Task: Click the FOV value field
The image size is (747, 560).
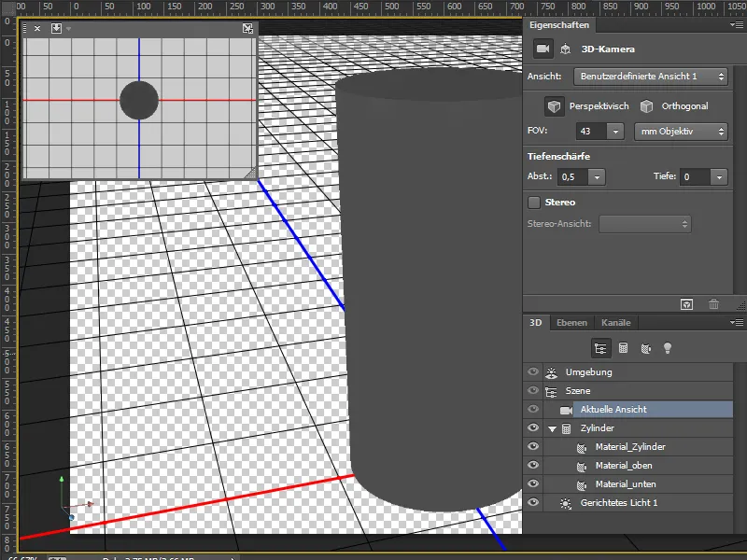Action: point(591,131)
